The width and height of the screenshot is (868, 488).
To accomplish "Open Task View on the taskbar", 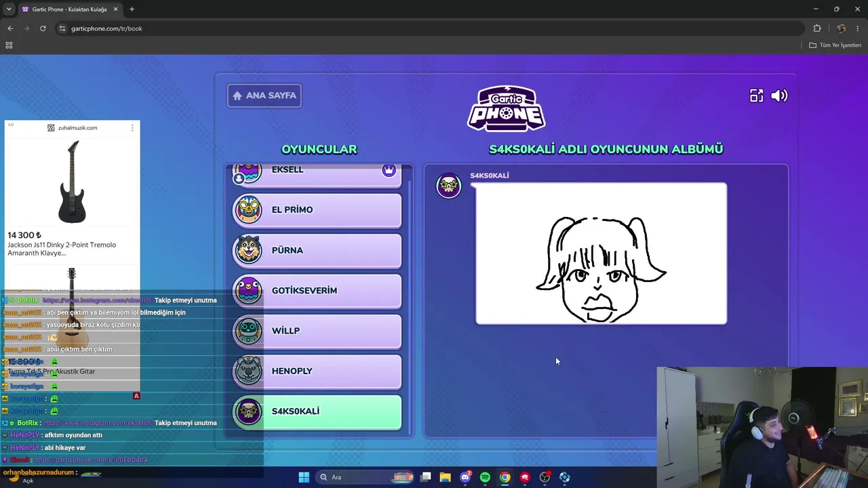I will point(425,477).
